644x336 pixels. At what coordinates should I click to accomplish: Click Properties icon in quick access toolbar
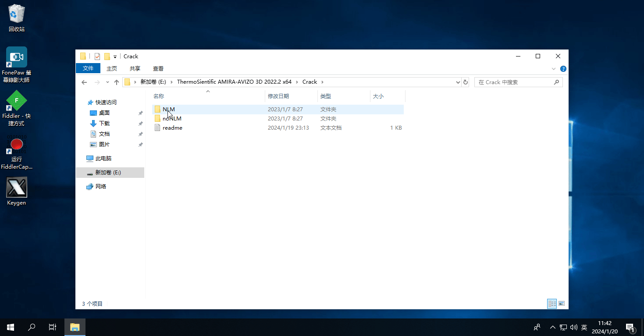tap(97, 57)
